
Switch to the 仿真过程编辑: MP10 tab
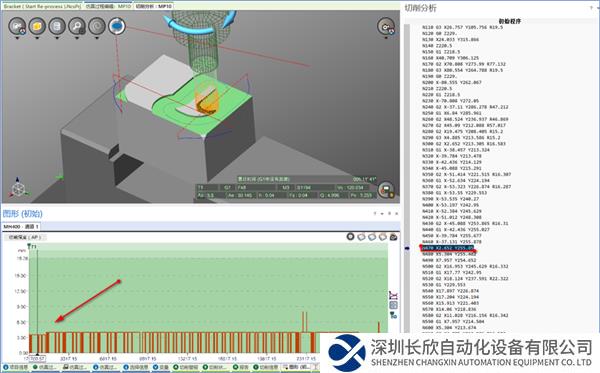click(x=108, y=7)
